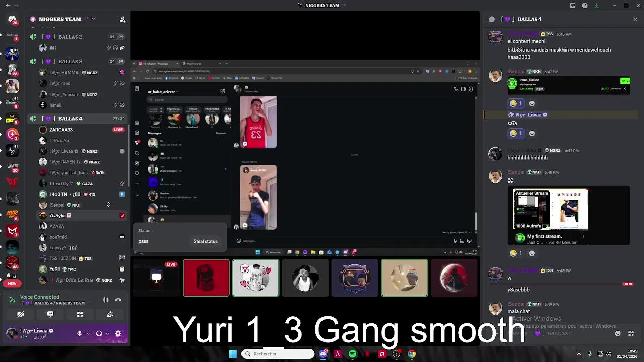Image resolution: width=644 pixels, height=362 pixels.
Task: Select the beige background participant tile
Action: click(405, 278)
